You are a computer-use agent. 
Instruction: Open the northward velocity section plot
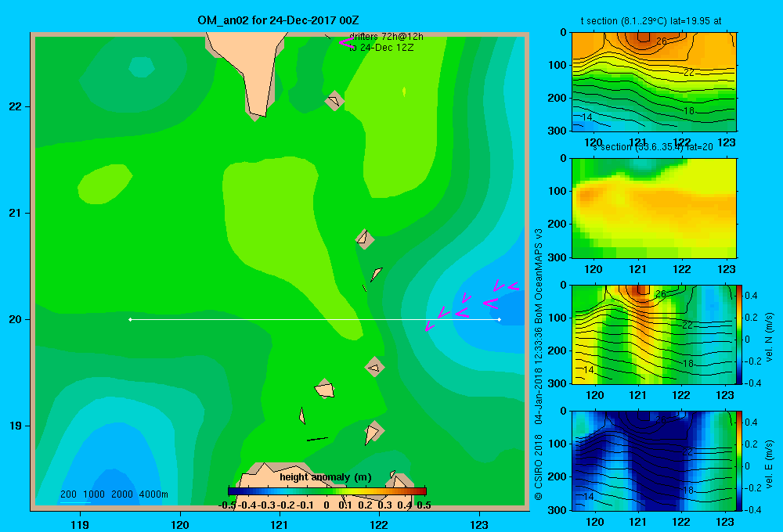pos(654,334)
